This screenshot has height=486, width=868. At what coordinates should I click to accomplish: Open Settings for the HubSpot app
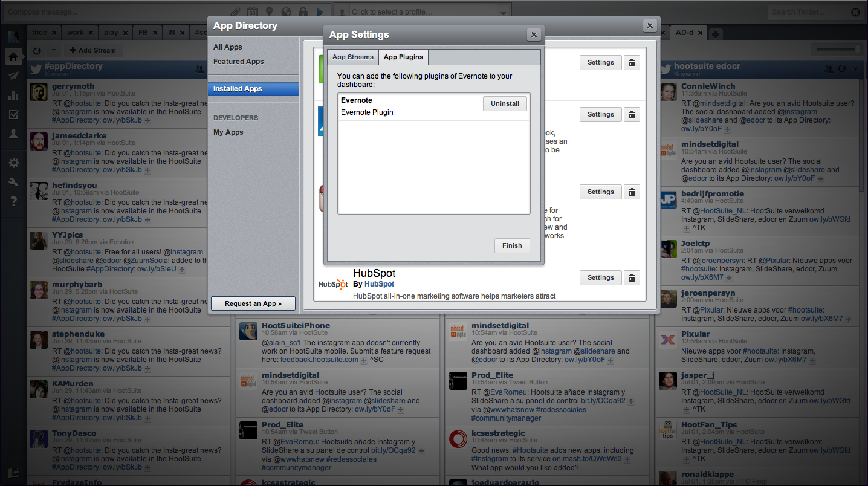click(601, 277)
